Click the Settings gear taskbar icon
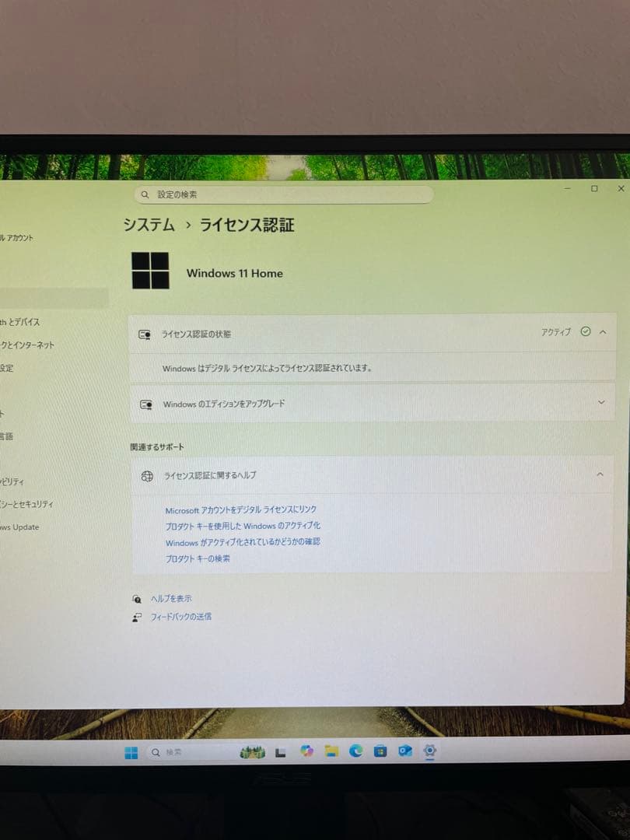The width and height of the screenshot is (630, 840). click(x=429, y=751)
